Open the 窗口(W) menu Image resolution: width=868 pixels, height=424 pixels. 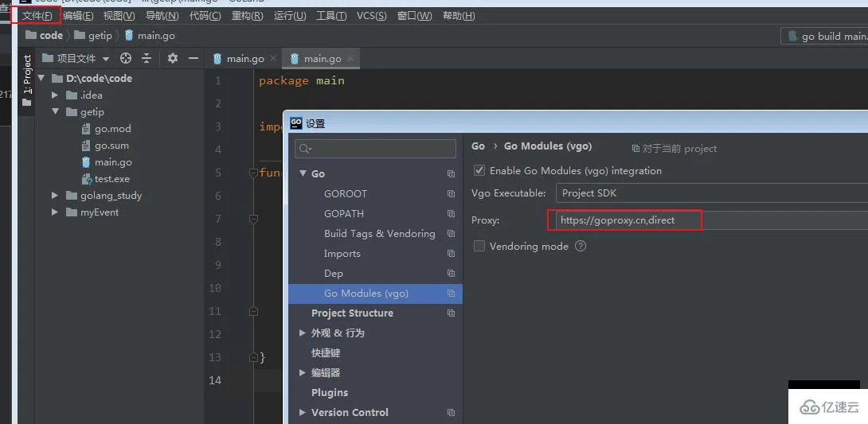414,16
